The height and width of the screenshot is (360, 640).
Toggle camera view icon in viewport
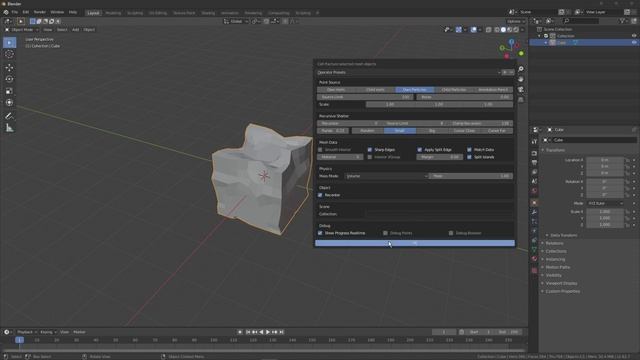coord(521,89)
